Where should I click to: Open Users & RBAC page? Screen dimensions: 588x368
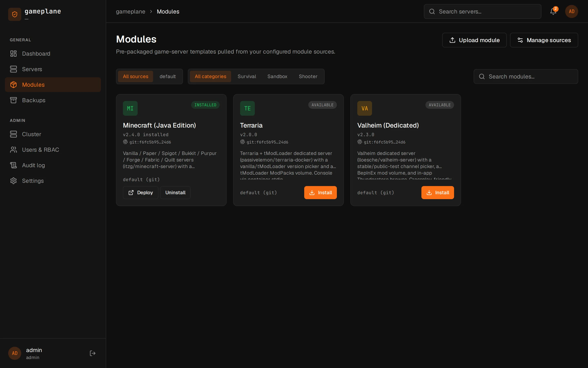click(x=53, y=150)
